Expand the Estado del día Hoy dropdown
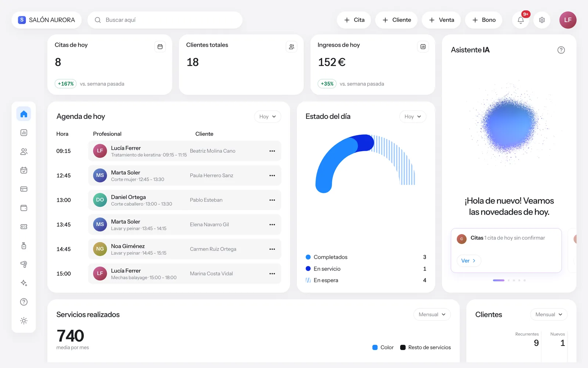588x368 pixels. 413,117
